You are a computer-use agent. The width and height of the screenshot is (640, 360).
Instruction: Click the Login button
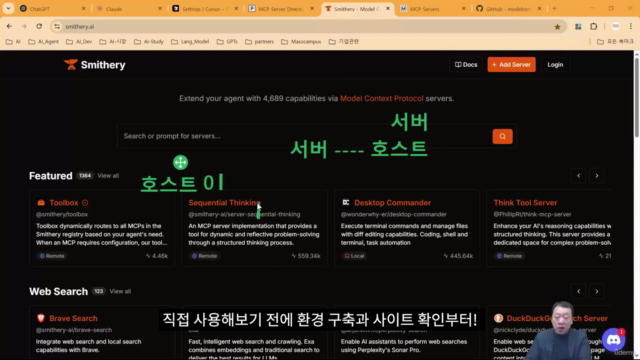555,65
